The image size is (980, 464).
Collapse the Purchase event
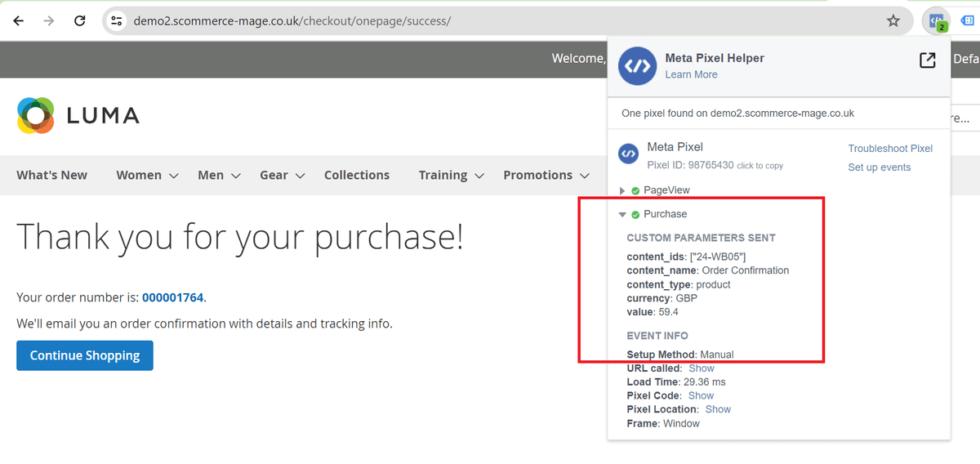click(623, 214)
